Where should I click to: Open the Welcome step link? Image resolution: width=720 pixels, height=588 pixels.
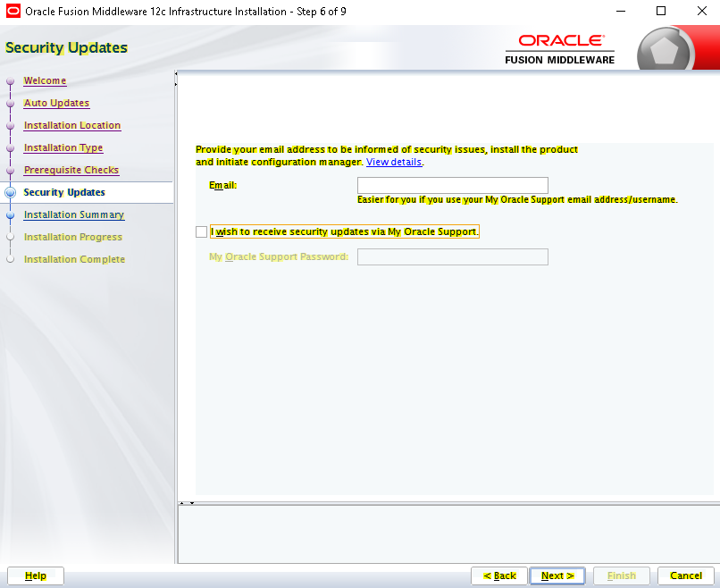tap(45, 80)
